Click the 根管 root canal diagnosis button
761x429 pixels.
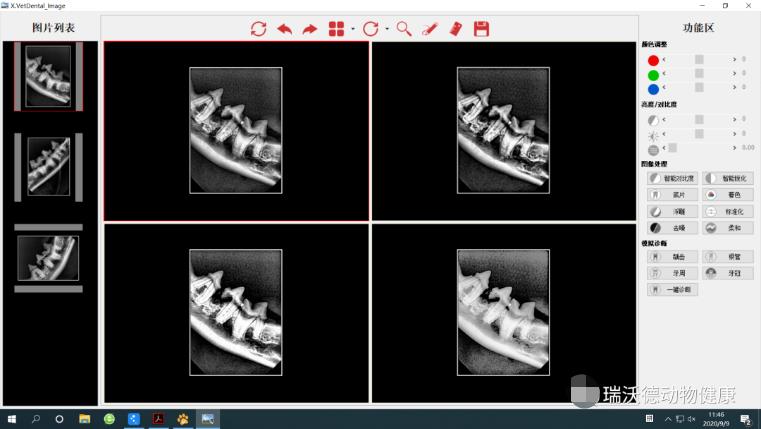click(x=728, y=257)
